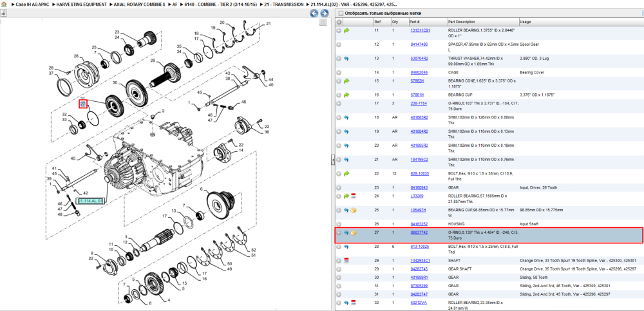Click blue arrow icon in row 25
The width and height of the screenshot is (644, 311).
(x=346, y=211)
